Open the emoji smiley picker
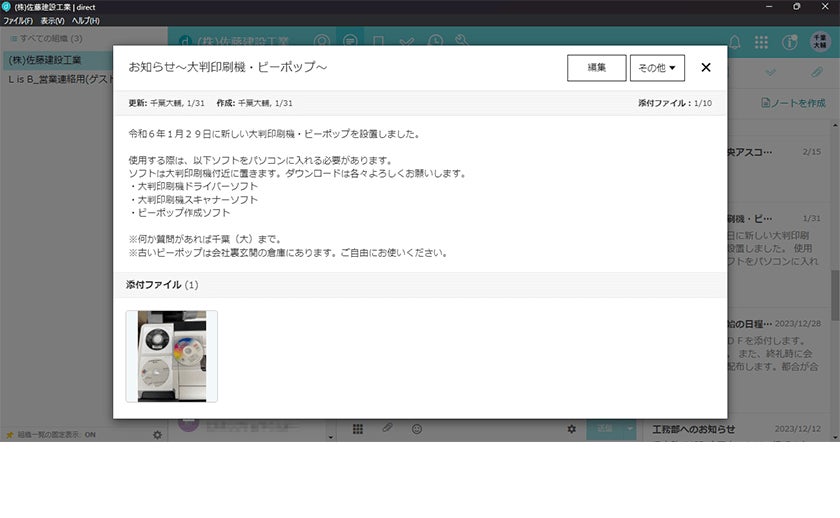840x518 pixels. (x=417, y=429)
